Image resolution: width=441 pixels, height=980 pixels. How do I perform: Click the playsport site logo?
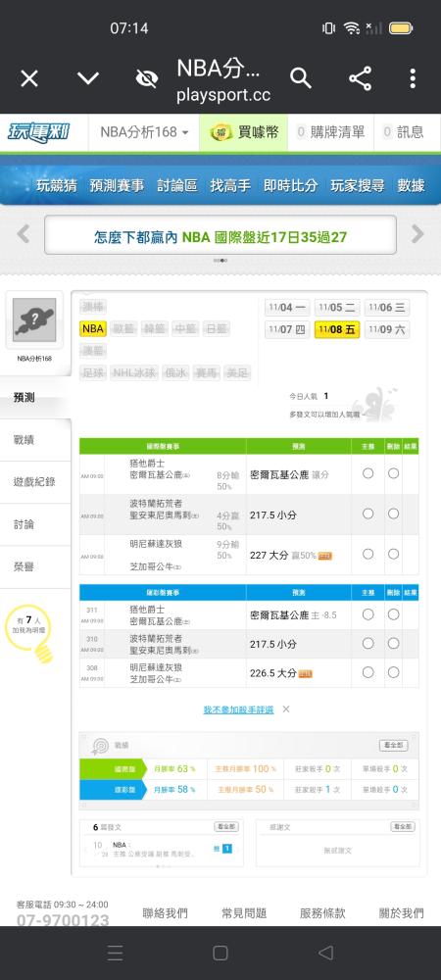39,132
